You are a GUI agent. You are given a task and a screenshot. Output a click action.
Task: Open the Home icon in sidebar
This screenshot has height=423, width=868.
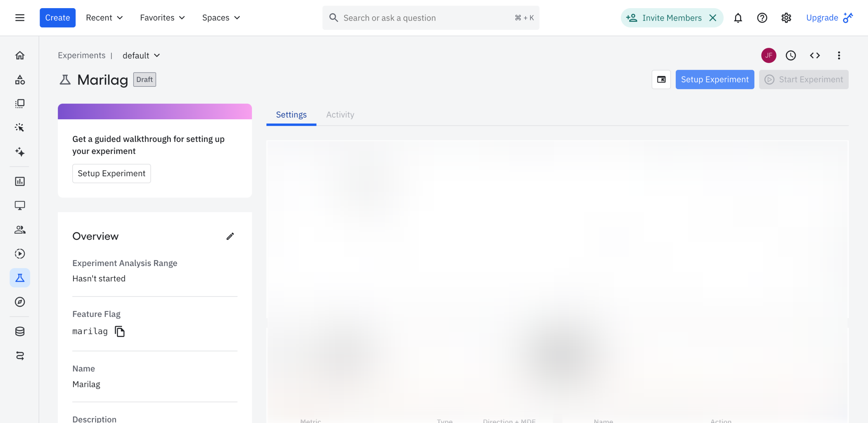tap(20, 55)
